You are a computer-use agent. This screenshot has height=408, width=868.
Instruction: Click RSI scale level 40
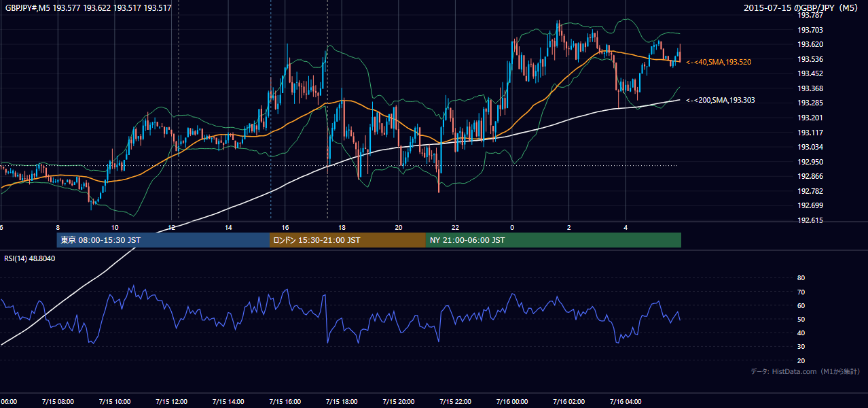[x=801, y=333]
